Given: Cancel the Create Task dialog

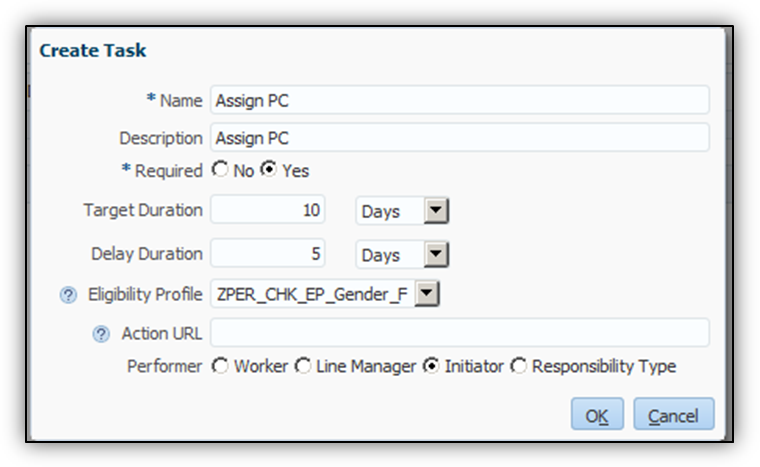Looking at the screenshot, I should click(x=673, y=415).
